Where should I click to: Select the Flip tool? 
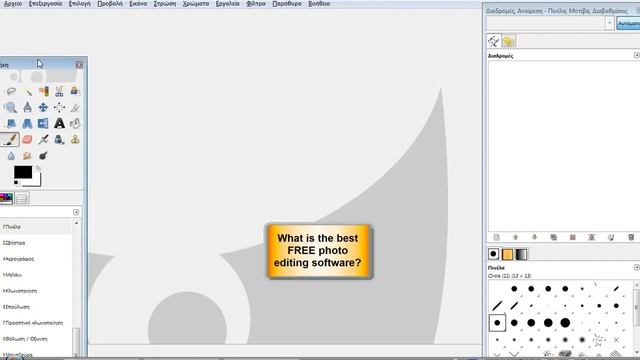[43, 123]
